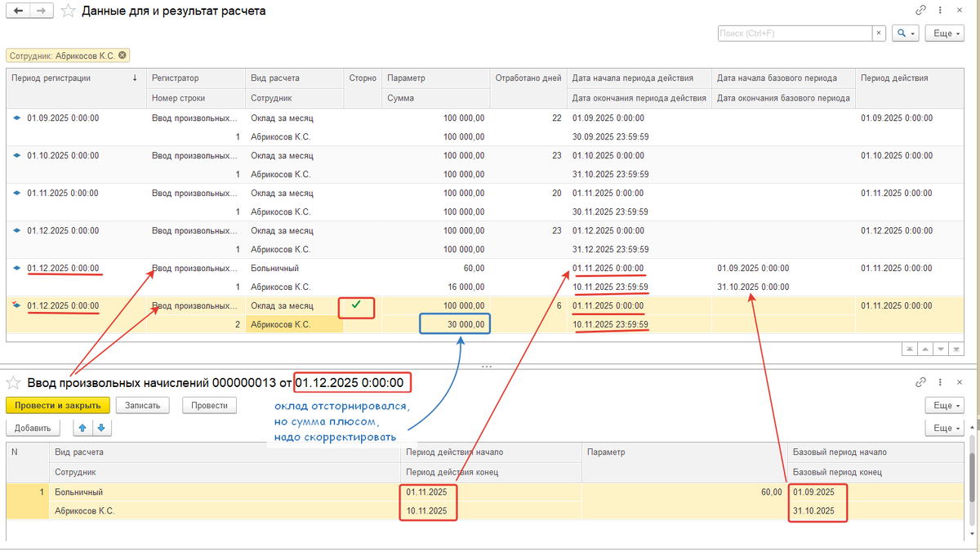The height and width of the screenshot is (552, 980).
Task: Jump to last record with the list-bottom arrow
Action: click(x=955, y=349)
